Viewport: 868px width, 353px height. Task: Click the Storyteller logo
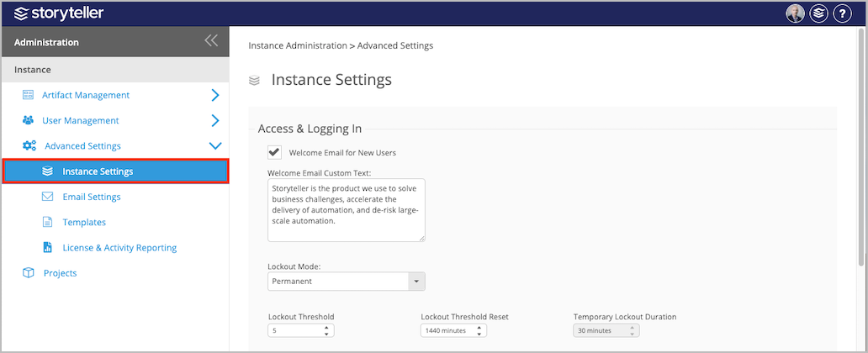(x=59, y=13)
